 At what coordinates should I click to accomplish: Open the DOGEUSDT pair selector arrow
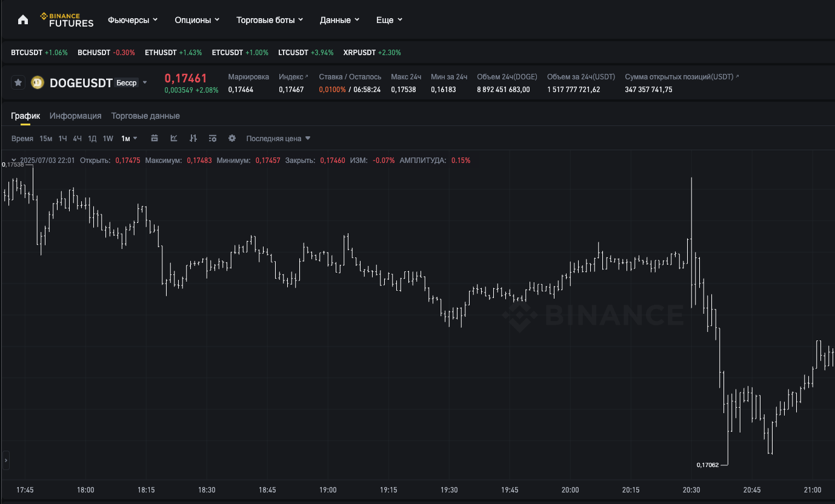(x=145, y=82)
